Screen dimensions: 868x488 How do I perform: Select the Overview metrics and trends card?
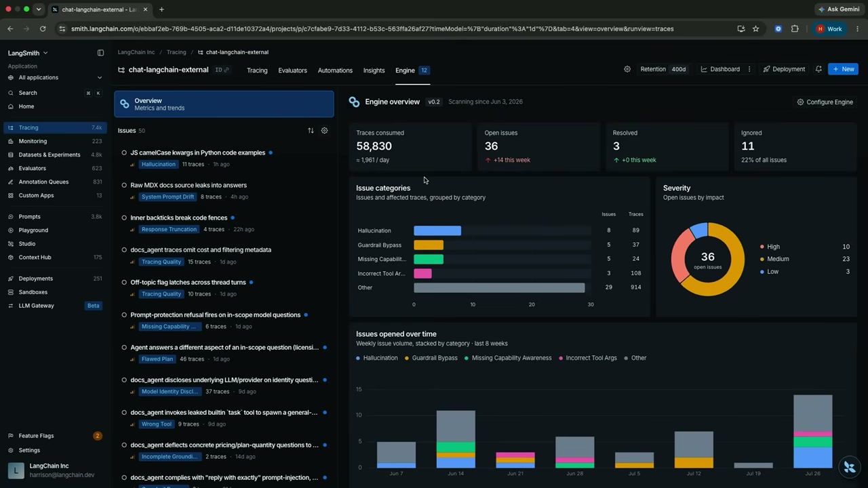pos(224,104)
